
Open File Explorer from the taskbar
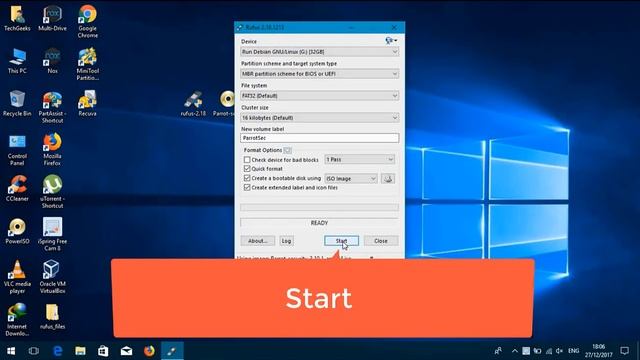80,351
